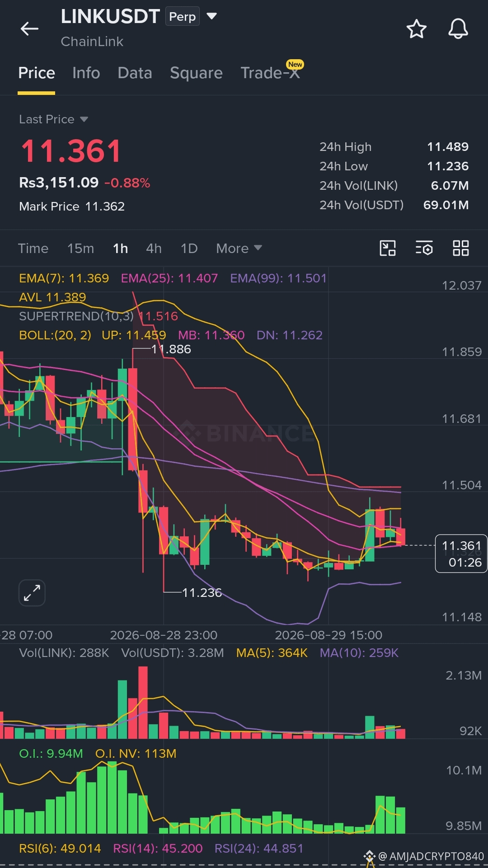This screenshot has width=488, height=868.
Task: Tap the Mark Price 11.362 value
Action: pyautogui.click(x=105, y=206)
